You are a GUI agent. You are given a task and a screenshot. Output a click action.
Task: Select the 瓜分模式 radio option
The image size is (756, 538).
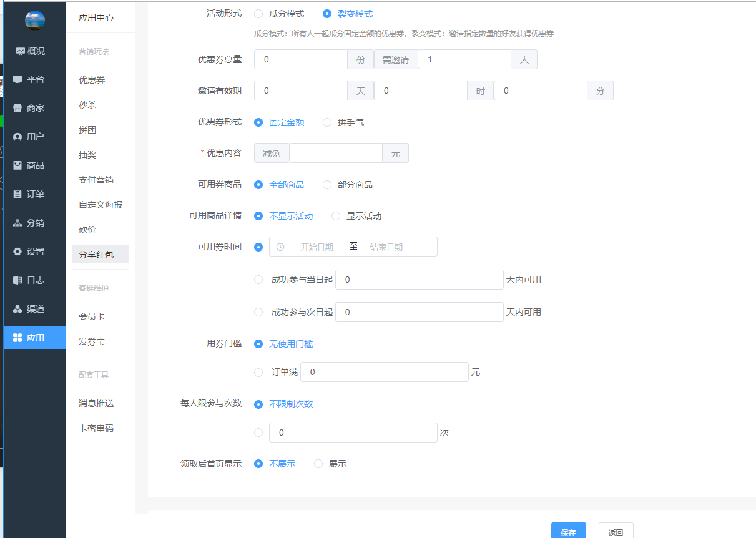click(x=258, y=14)
